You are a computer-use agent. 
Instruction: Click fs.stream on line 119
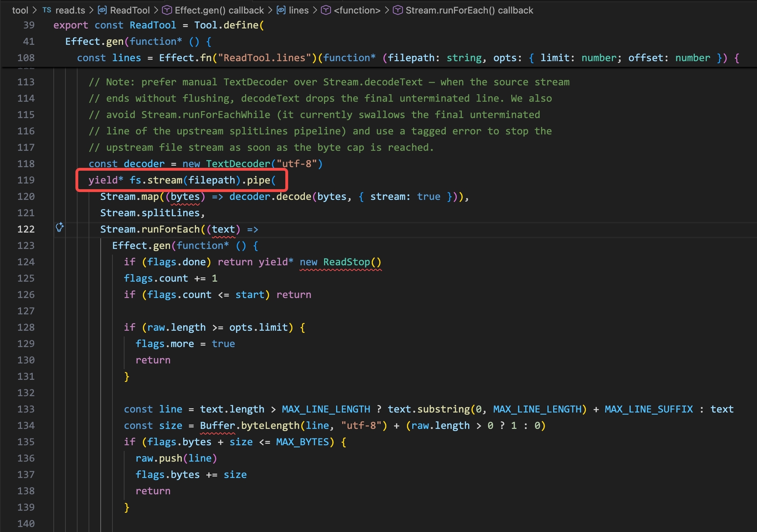tap(156, 180)
